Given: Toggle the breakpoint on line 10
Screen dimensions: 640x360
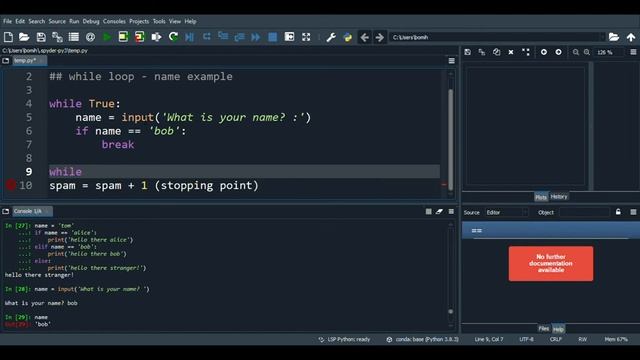Looking at the screenshot, I should [x=11, y=185].
